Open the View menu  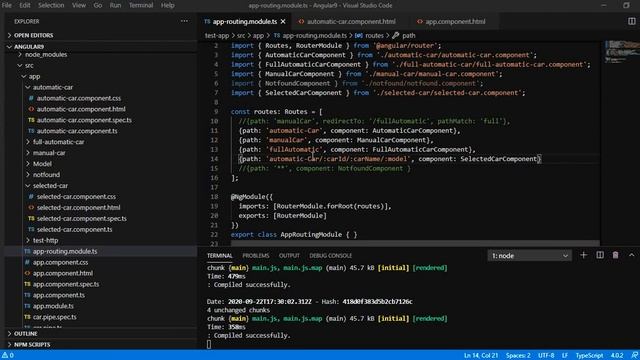pyautogui.click(x=79, y=5)
